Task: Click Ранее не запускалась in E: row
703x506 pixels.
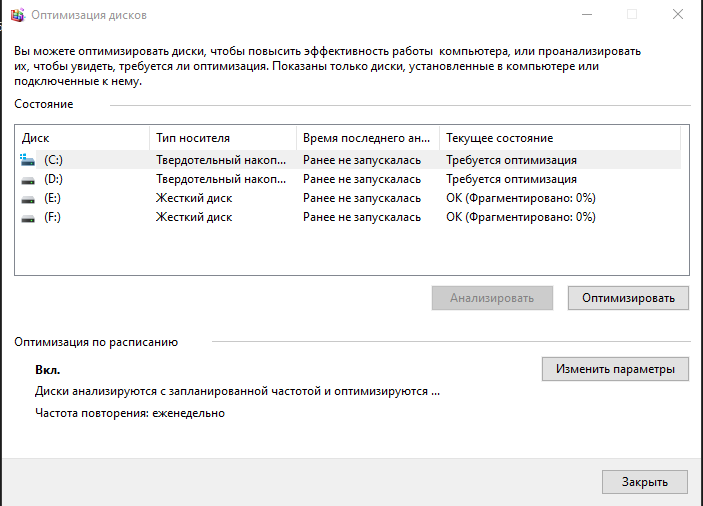Action: click(x=362, y=198)
